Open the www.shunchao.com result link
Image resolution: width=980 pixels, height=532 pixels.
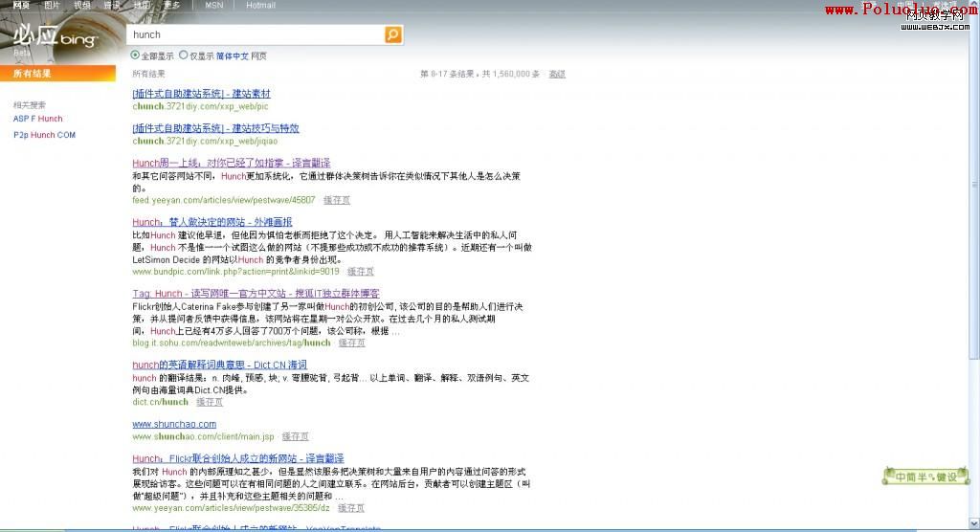coord(174,424)
